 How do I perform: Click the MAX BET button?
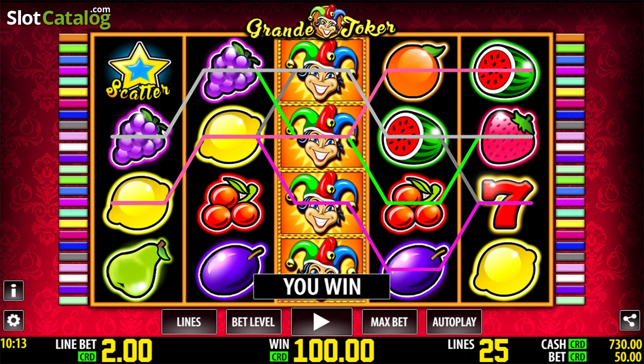389,322
